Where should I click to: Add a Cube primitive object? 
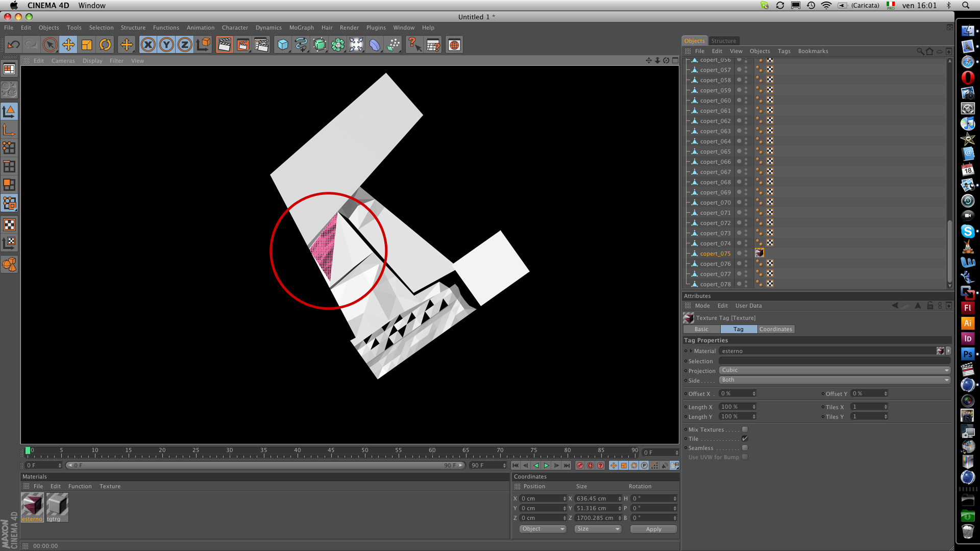282,45
